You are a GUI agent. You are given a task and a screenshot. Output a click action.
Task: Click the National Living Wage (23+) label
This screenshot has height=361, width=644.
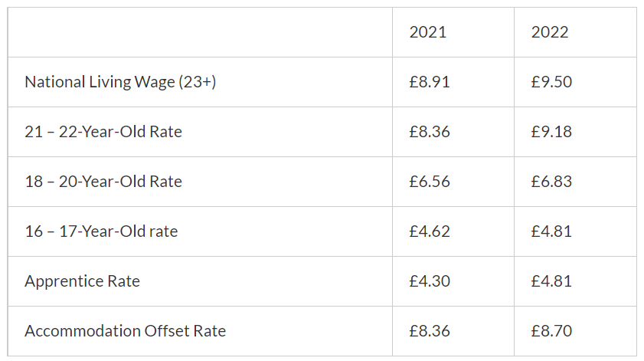[x=120, y=82]
